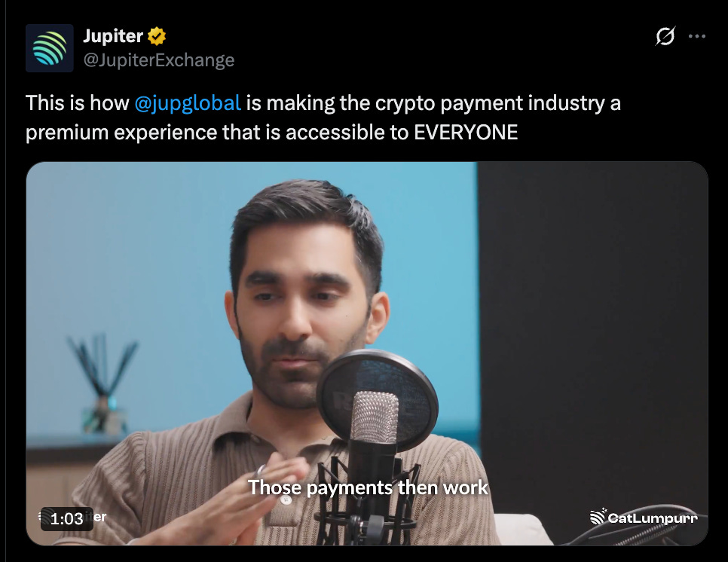This screenshot has width=728, height=562.
Task: Open the three-dot more options menu
Action: [697, 36]
